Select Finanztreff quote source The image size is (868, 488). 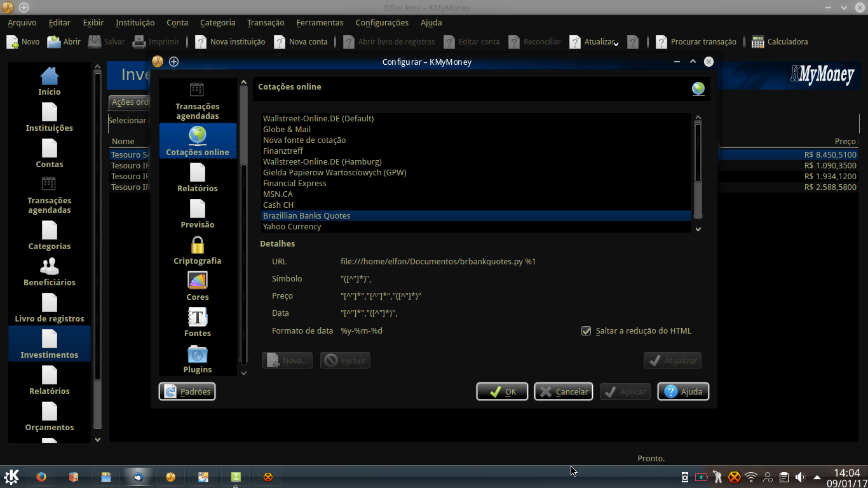(x=476, y=151)
